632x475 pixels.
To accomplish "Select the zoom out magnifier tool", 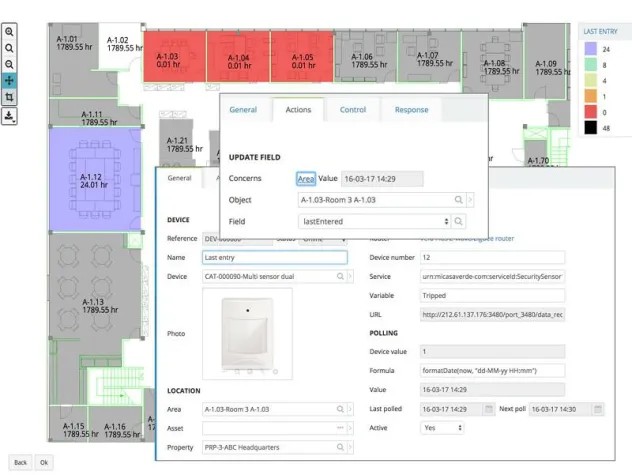I will 9,63.
